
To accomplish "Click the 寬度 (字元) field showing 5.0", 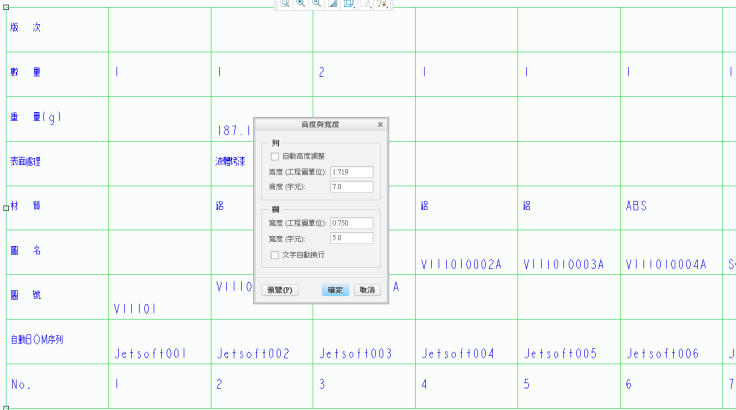I will 350,238.
